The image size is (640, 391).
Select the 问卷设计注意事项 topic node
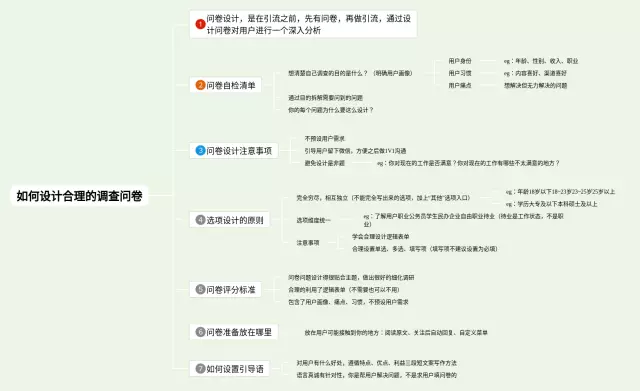pos(233,150)
